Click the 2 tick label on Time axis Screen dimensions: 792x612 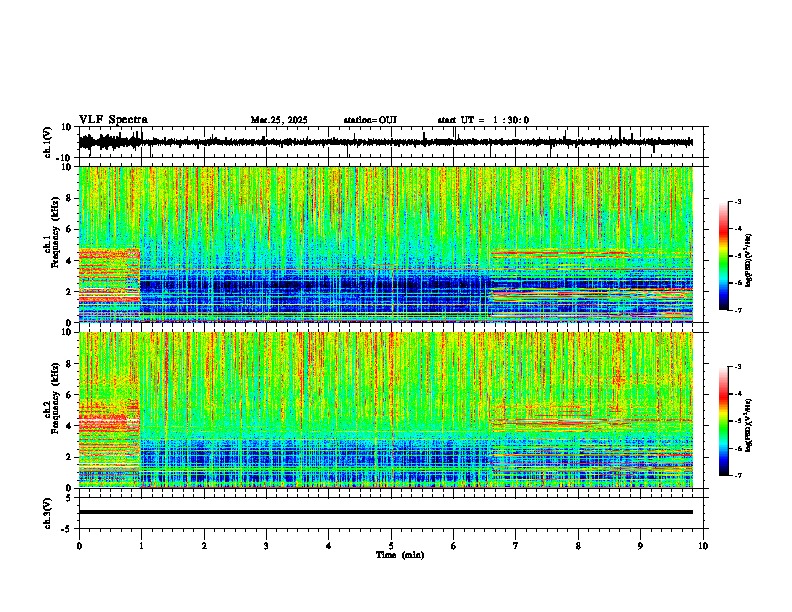(x=204, y=546)
